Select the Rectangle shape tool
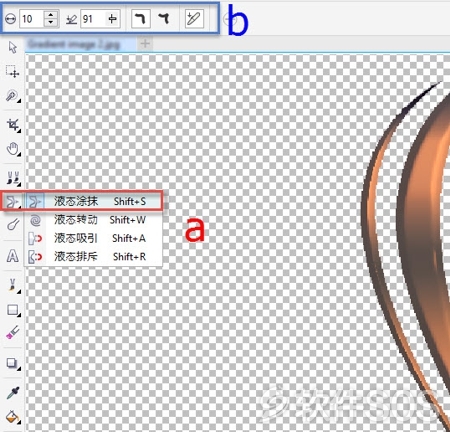450x432 pixels. [13, 310]
